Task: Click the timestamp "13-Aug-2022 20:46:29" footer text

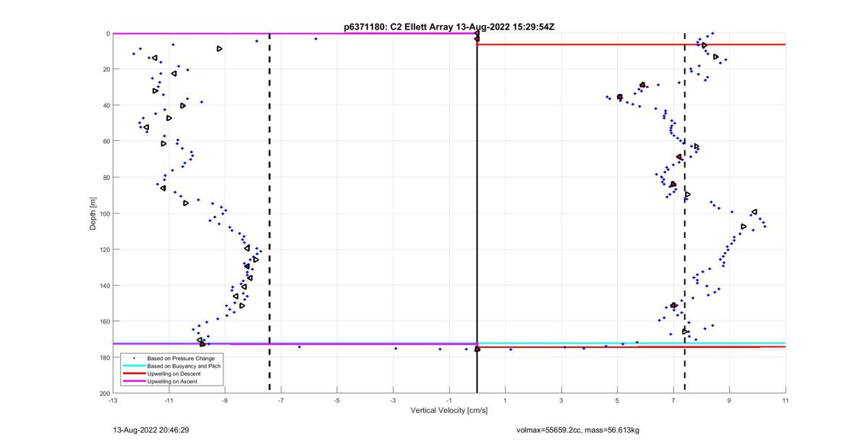Action: 151,430
